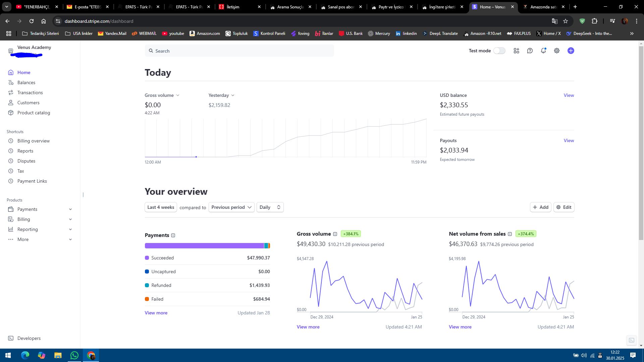Change the Daily interval selector
Viewport: 644px width, 362px height.
click(x=270, y=207)
